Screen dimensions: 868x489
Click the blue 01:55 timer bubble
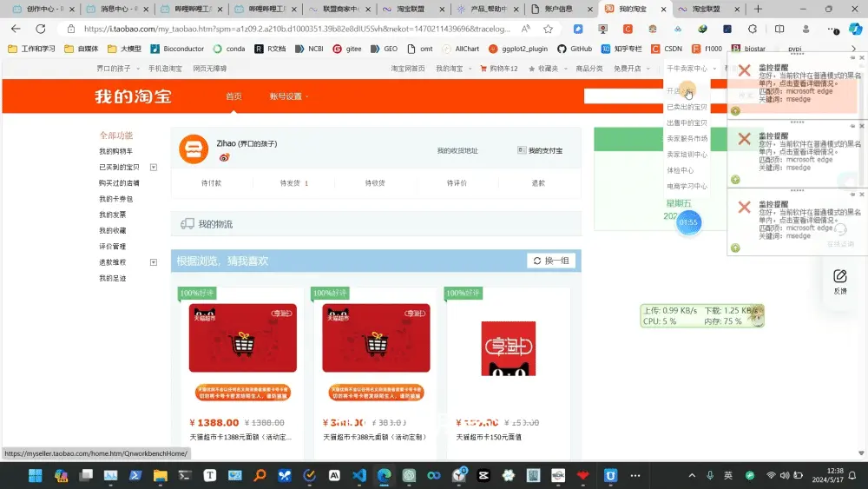688,222
